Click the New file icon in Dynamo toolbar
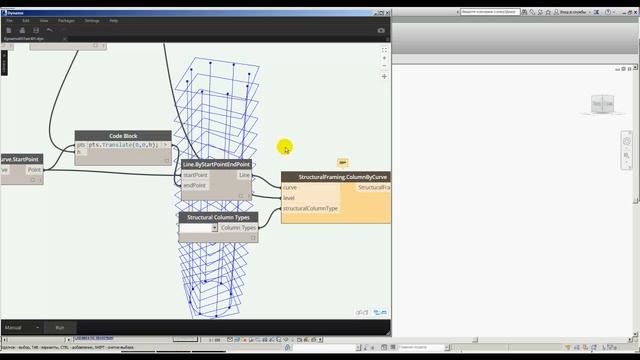 pos(9,30)
